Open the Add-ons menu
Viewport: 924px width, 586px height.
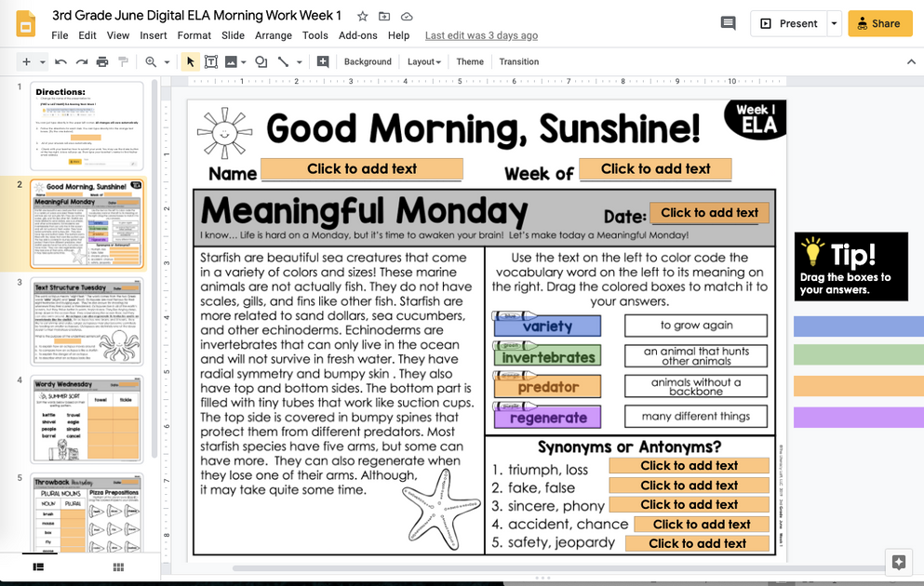point(363,35)
